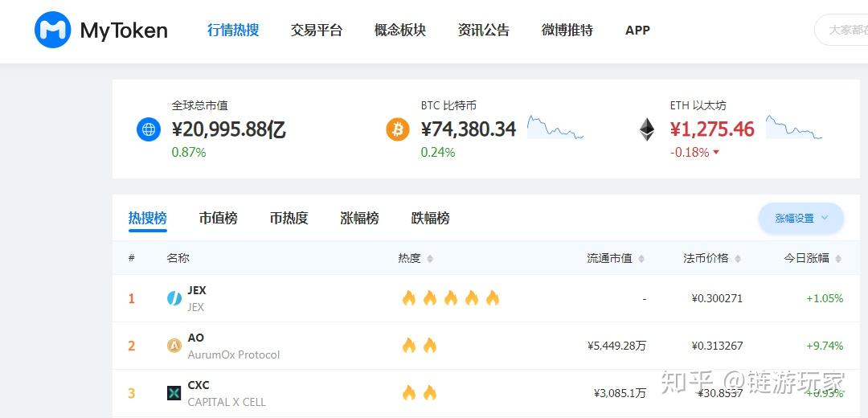
Task: Click the CAPITAL X CELL subtitle
Action: click(227, 403)
